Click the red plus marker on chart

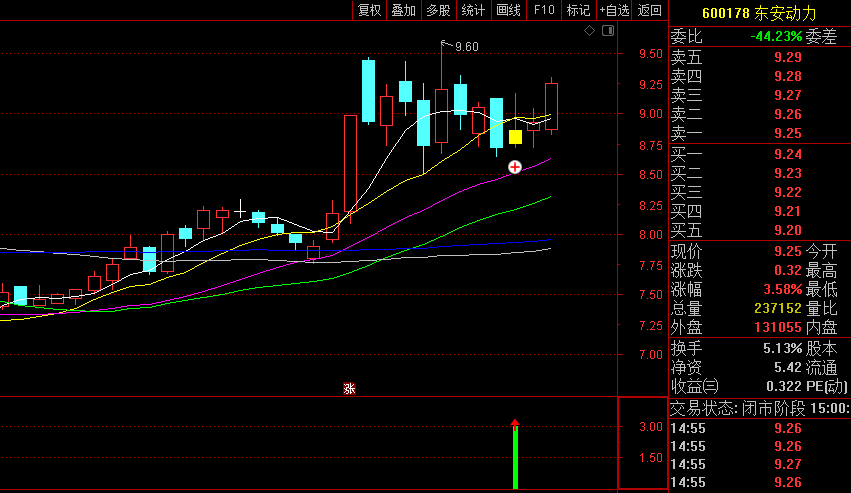515,167
